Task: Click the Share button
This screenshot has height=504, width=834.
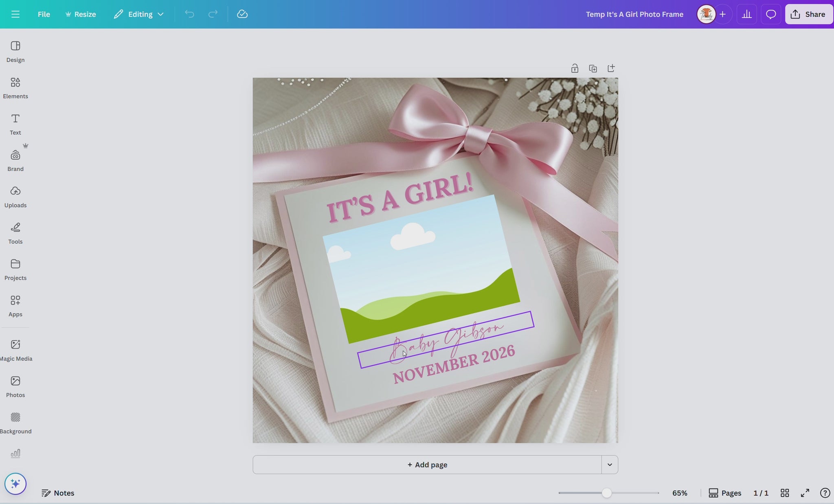Action: tap(808, 14)
